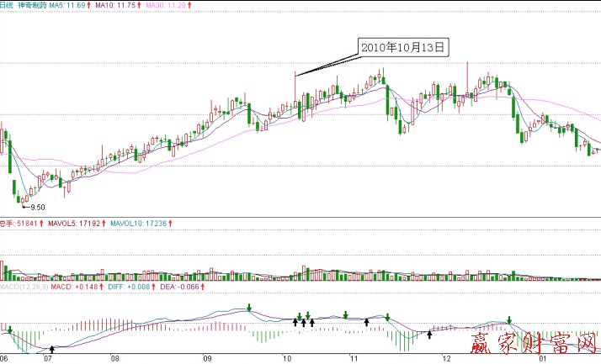Viewport: 601px width, 364px height.
Task: Click the black up arrow just right of the 11 label
Action: coord(366,321)
